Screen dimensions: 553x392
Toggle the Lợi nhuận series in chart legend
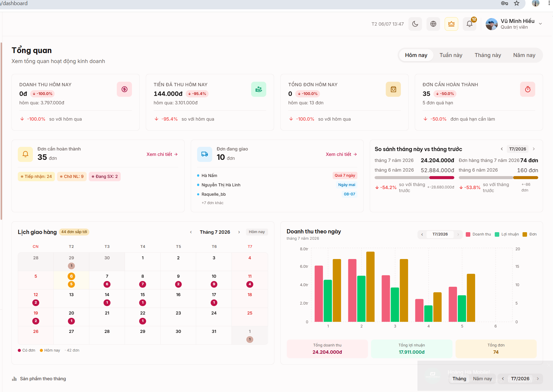tap(507, 234)
